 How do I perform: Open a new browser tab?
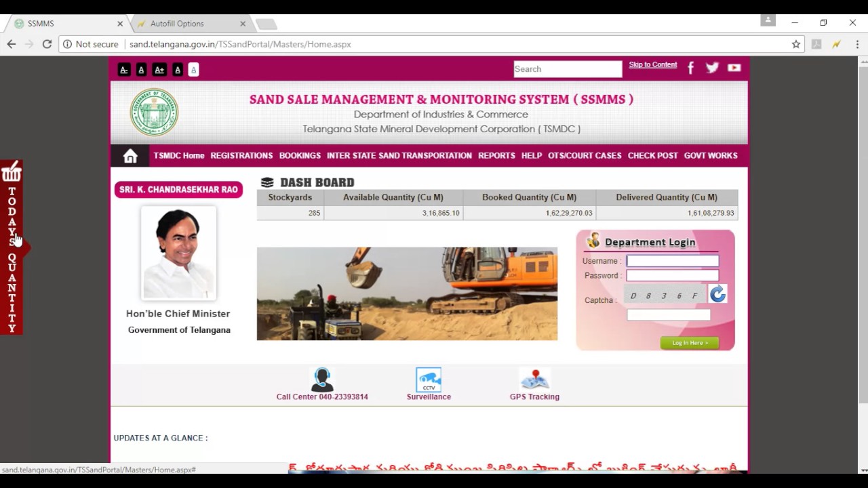click(x=267, y=24)
